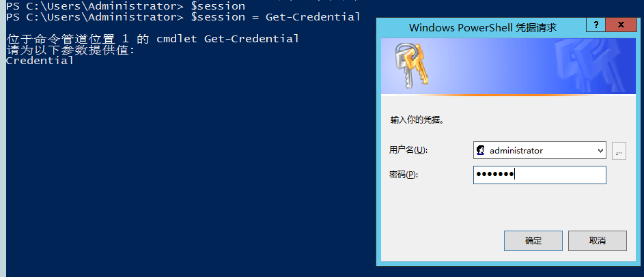This screenshot has width=644, height=277.
Task: Click the user avatar icon beside administrator
Action: click(481, 151)
